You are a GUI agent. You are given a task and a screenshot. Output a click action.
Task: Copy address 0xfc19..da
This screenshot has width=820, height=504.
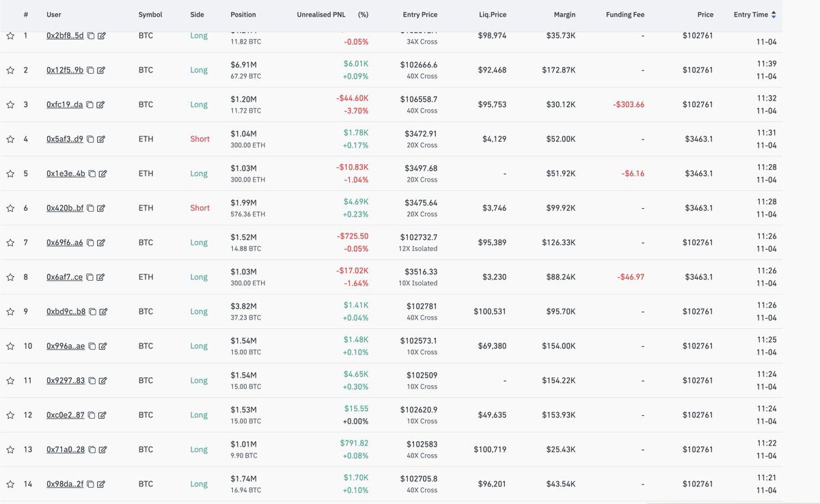(90, 105)
